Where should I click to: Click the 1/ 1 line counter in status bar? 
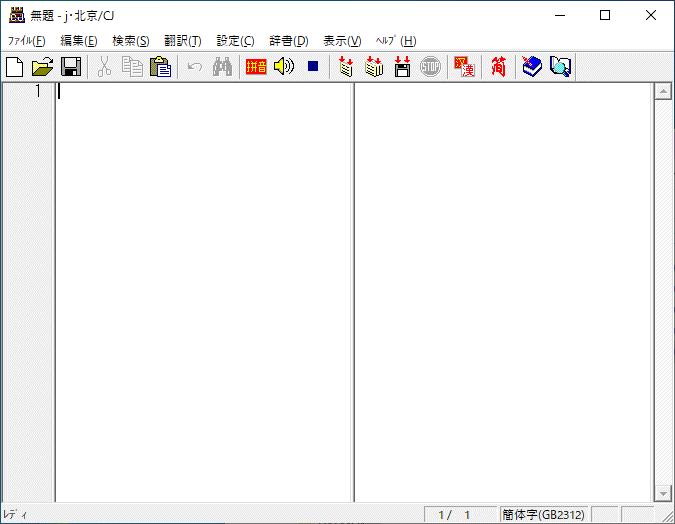[461, 515]
